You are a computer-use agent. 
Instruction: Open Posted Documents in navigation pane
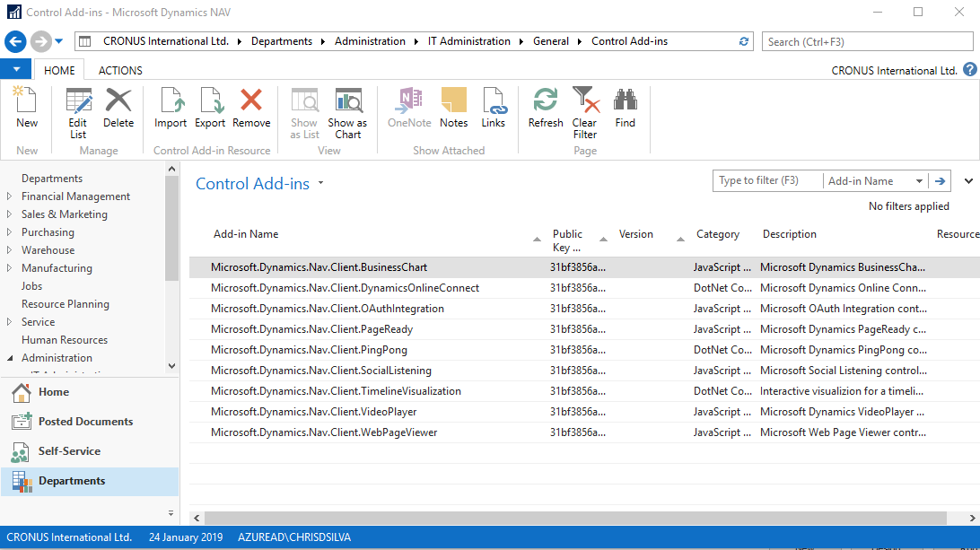[90, 422]
